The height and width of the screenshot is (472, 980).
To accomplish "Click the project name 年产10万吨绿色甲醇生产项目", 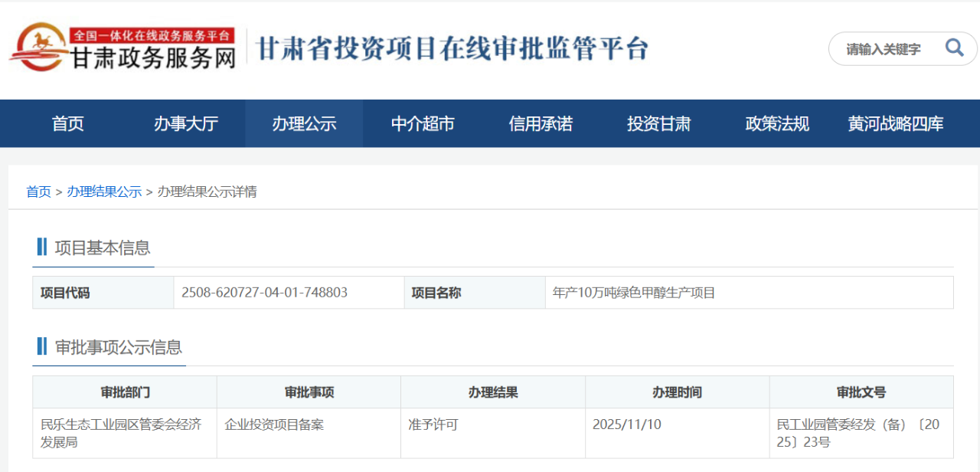I will (634, 293).
